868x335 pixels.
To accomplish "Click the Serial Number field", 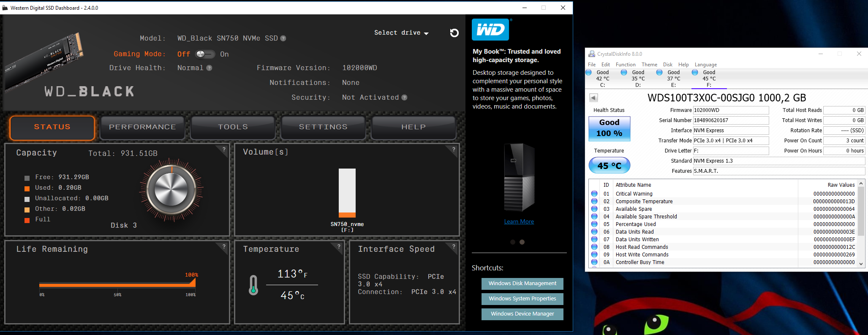I will click(731, 120).
